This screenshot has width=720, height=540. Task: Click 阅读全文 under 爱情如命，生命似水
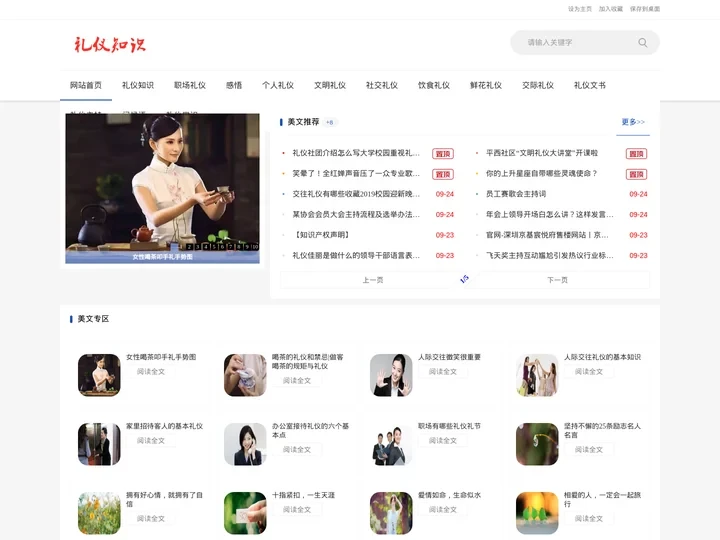pyautogui.click(x=443, y=509)
